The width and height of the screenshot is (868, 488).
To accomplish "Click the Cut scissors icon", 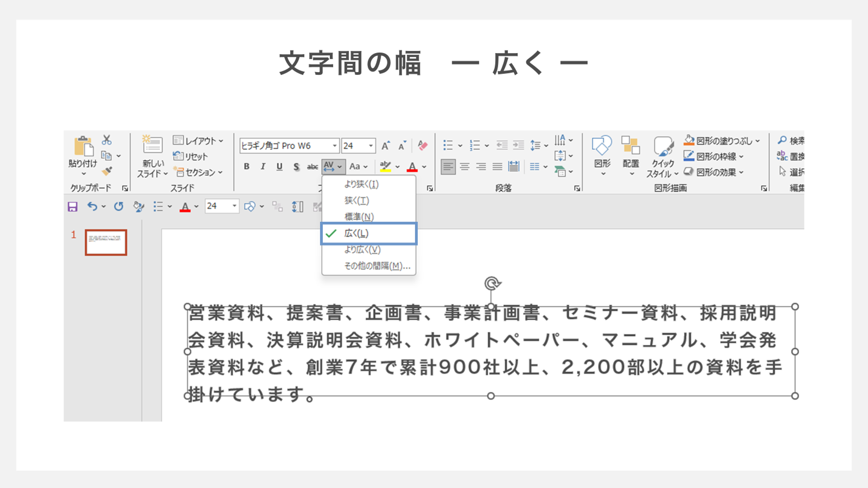I will [x=107, y=140].
